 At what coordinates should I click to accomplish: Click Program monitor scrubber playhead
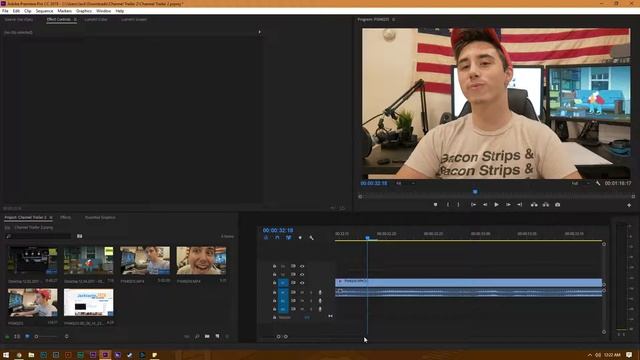tap(475, 191)
